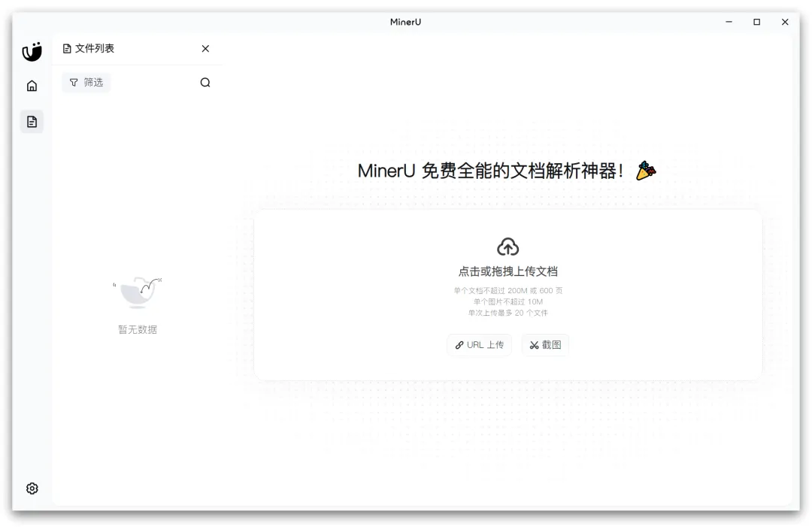Click the URL 上传 button
The height and width of the screenshot is (527, 812).
click(x=480, y=345)
